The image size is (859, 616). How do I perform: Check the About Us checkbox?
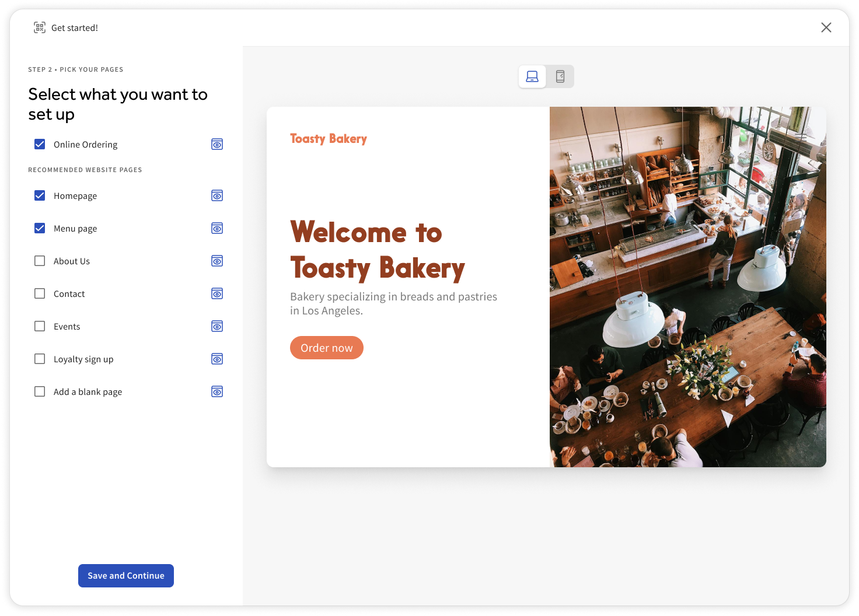40,261
